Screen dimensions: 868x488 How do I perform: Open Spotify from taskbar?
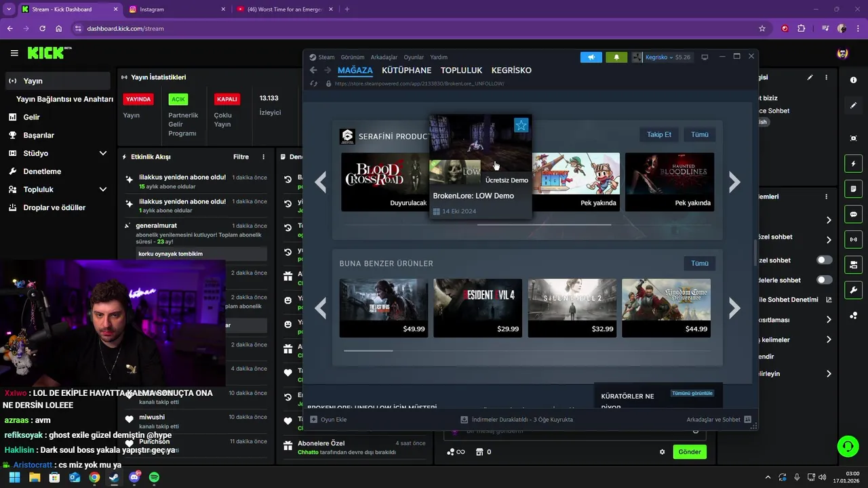point(154,477)
